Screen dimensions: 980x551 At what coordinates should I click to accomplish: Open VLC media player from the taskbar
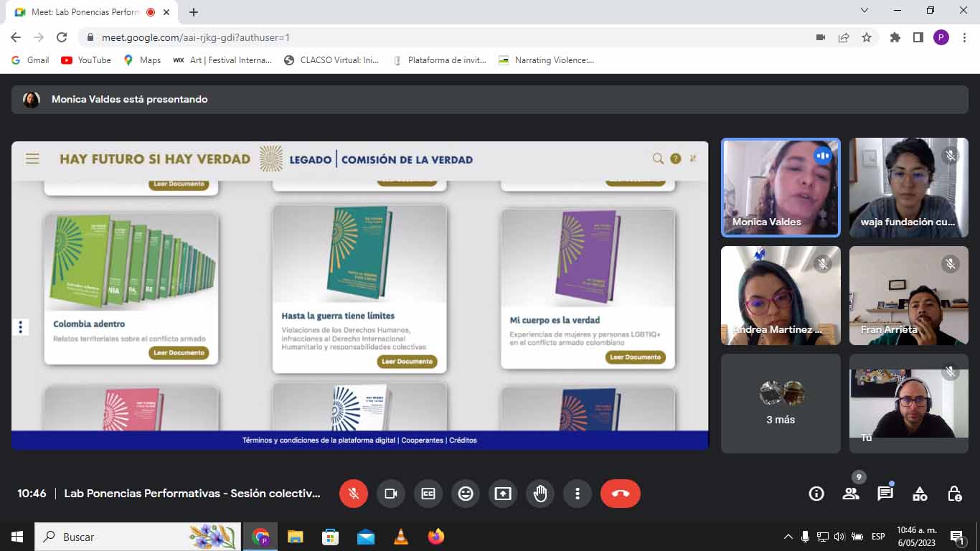(401, 537)
